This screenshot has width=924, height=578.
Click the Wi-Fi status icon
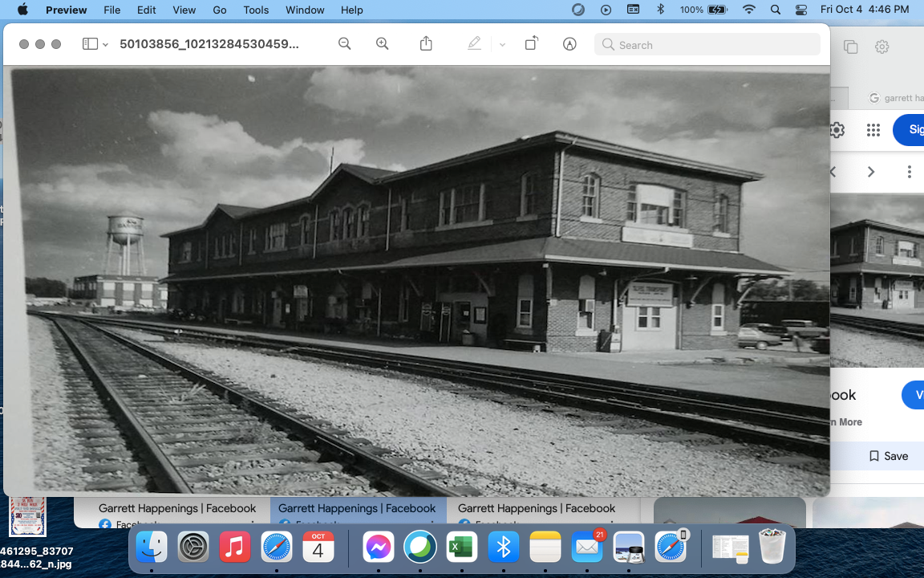(x=749, y=10)
